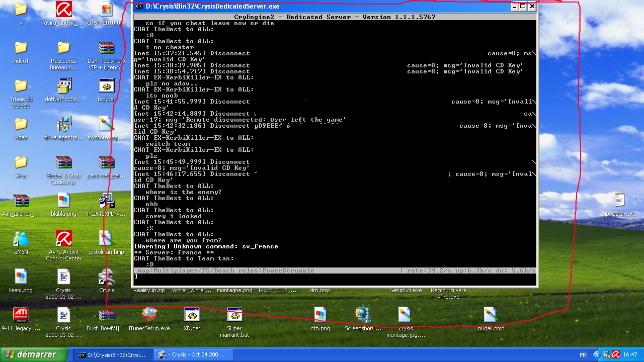This screenshot has width=644, height=362.
Task: Select the PCI512XPDrv driver icon
Action: (x=106, y=200)
